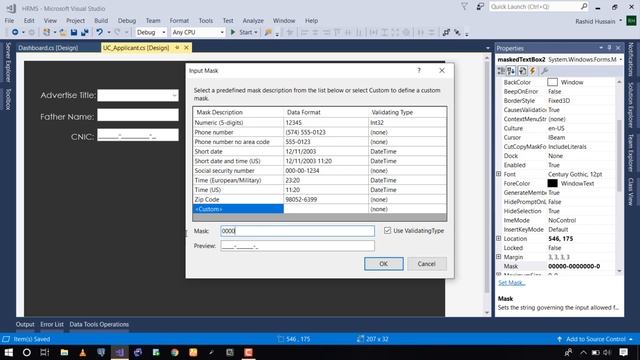Image resolution: width=640 pixels, height=360 pixels.
Task: Open VLC media player from the taskbar
Action: pos(82,352)
